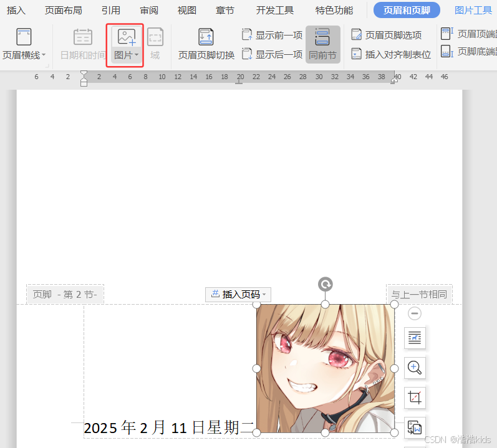Click 插入对齐制表位 button

[x=391, y=54]
